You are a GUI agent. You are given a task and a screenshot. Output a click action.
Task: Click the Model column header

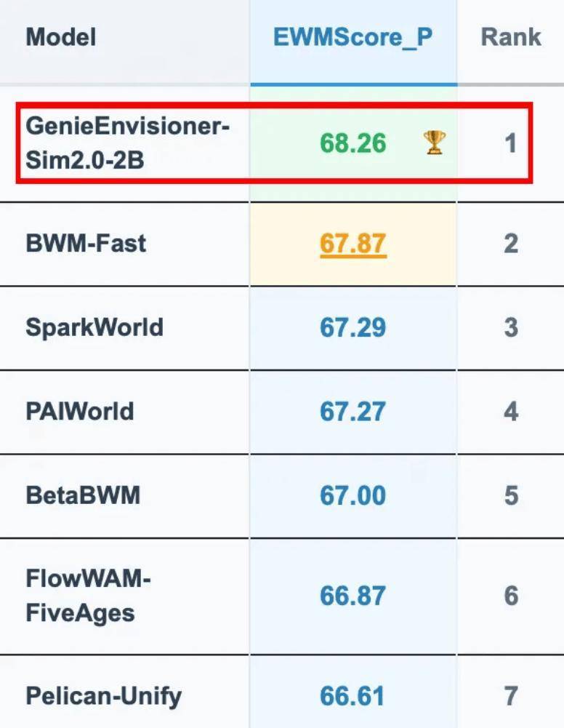point(61,37)
